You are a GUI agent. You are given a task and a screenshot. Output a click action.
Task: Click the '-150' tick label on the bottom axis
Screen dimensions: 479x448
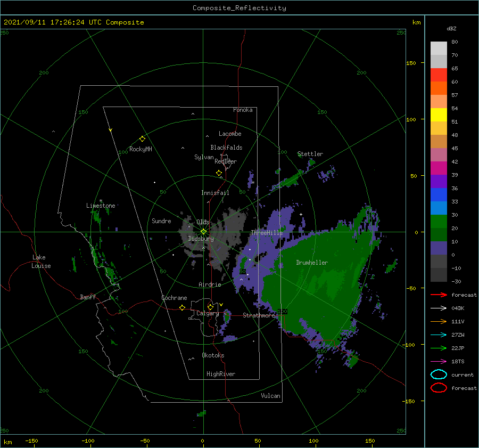tap(31, 441)
